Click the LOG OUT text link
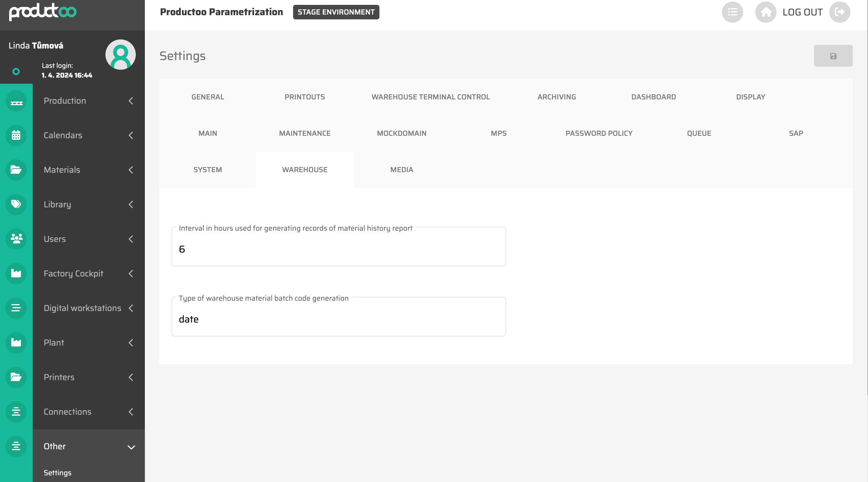This screenshot has height=482, width=868. 802,12
